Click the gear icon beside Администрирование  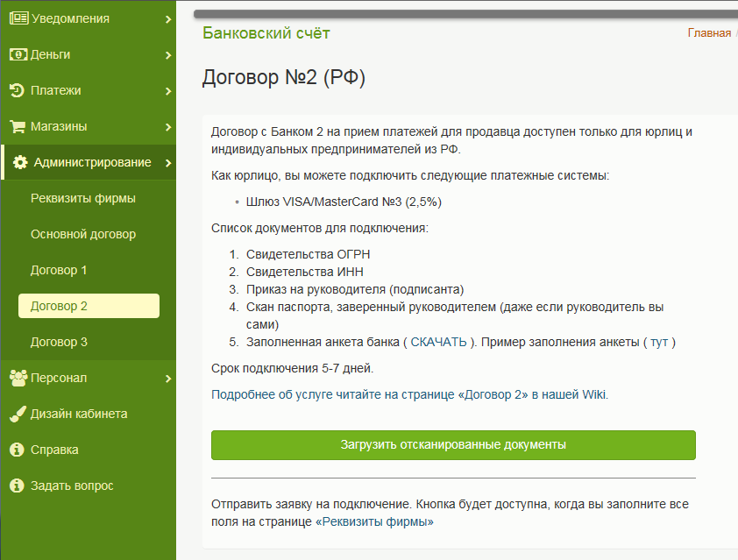pyautogui.click(x=20, y=162)
